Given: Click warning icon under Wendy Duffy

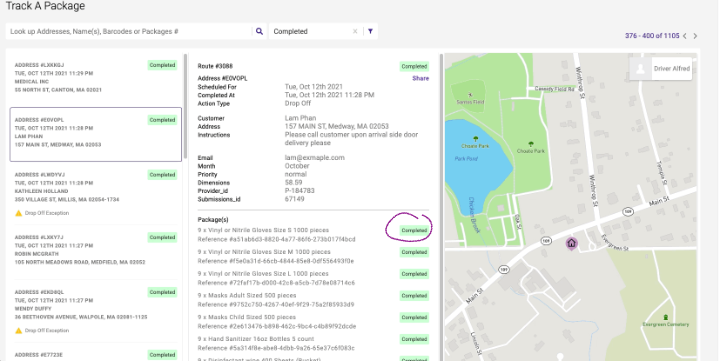Looking at the screenshot, I should [x=18, y=330].
